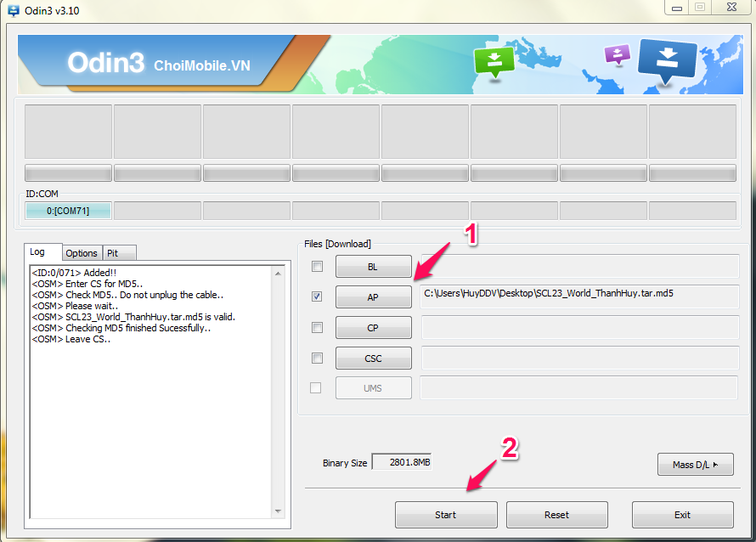Click the Odin3 app icon in title bar
This screenshot has height=542, width=756.
coord(14,10)
